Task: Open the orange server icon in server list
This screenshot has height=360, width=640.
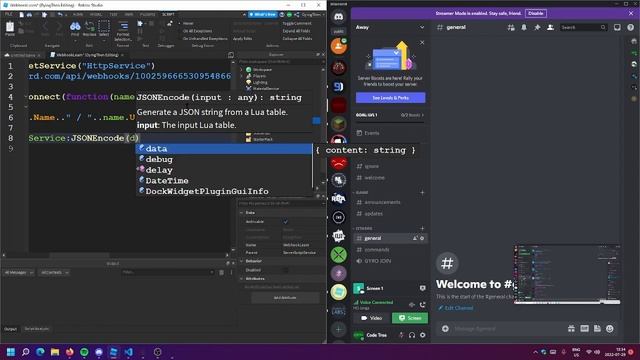Action: [x=338, y=47]
